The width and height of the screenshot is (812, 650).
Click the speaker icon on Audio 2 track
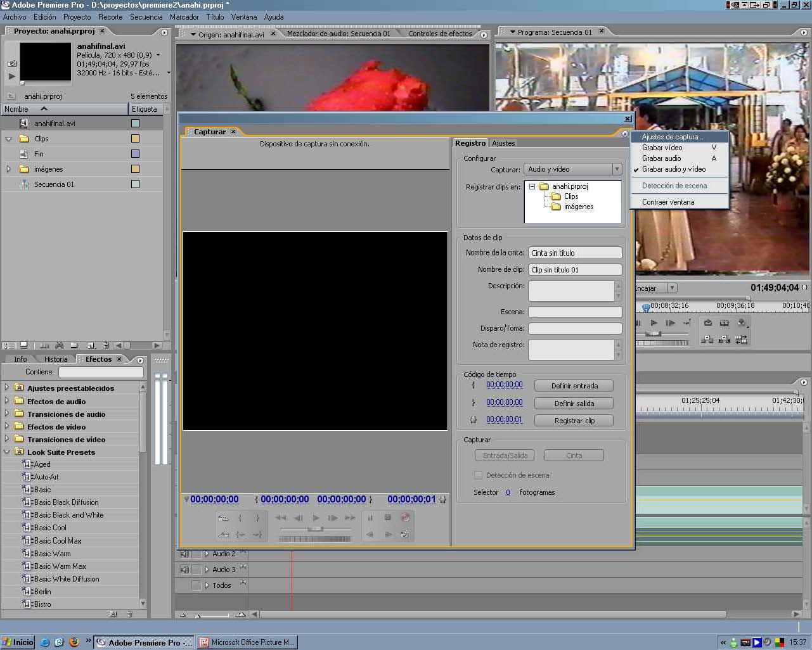tap(184, 554)
